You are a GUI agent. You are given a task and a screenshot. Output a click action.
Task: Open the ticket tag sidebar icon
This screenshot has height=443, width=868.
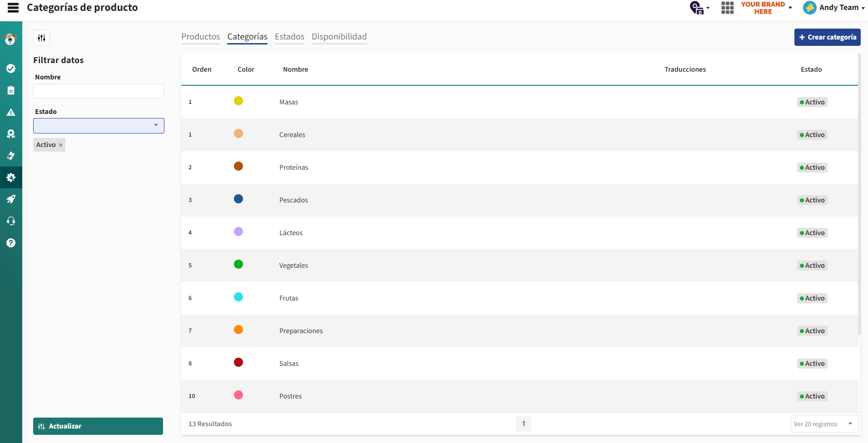pyautogui.click(x=11, y=156)
